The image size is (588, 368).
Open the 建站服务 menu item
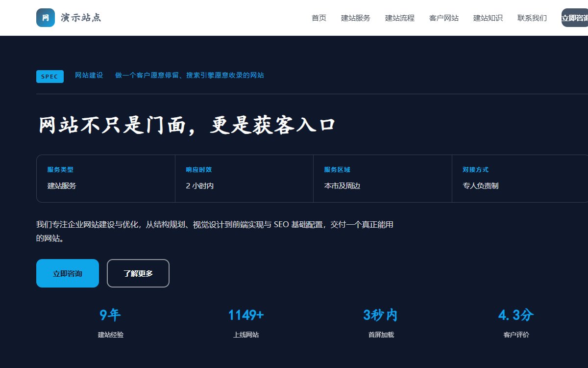pyautogui.click(x=356, y=18)
